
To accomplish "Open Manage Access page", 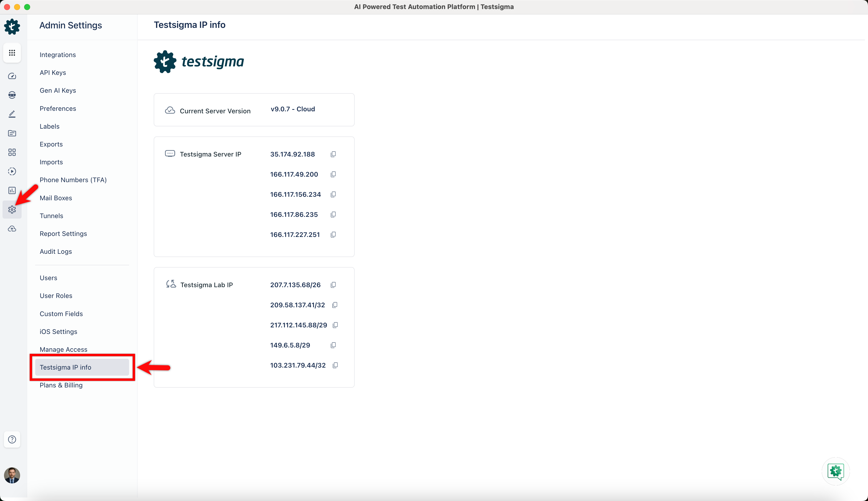I will point(64,349).
